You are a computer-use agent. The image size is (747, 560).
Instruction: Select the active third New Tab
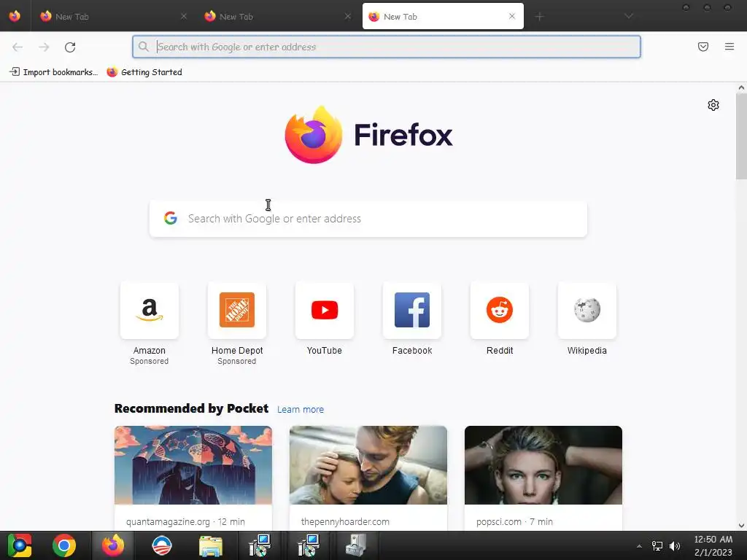(443, 16)
